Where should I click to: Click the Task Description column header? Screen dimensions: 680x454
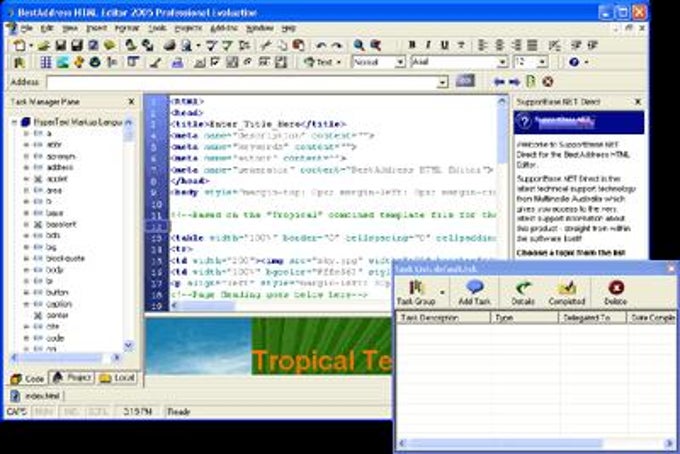pos(443,318)
